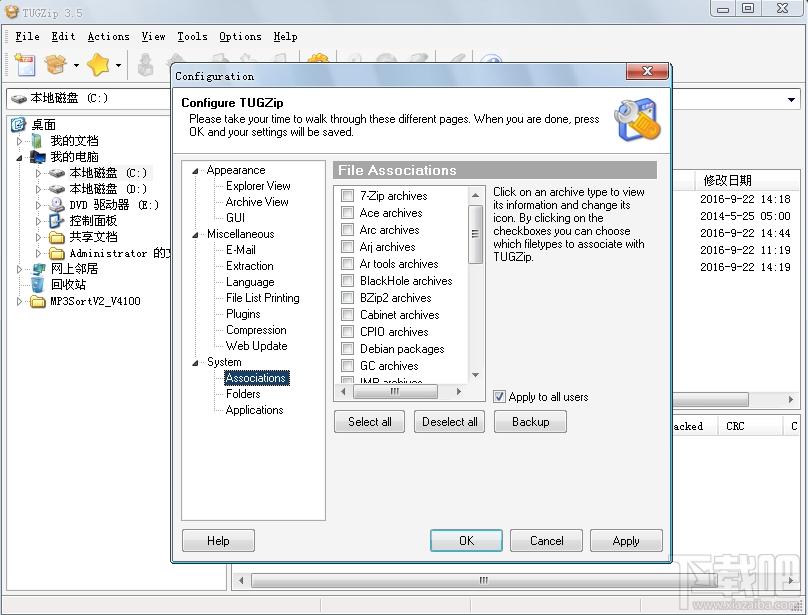Screen dimensions: 808x615
Task: Collapse the Appearance tree node
Action: [x=196, y=170]
